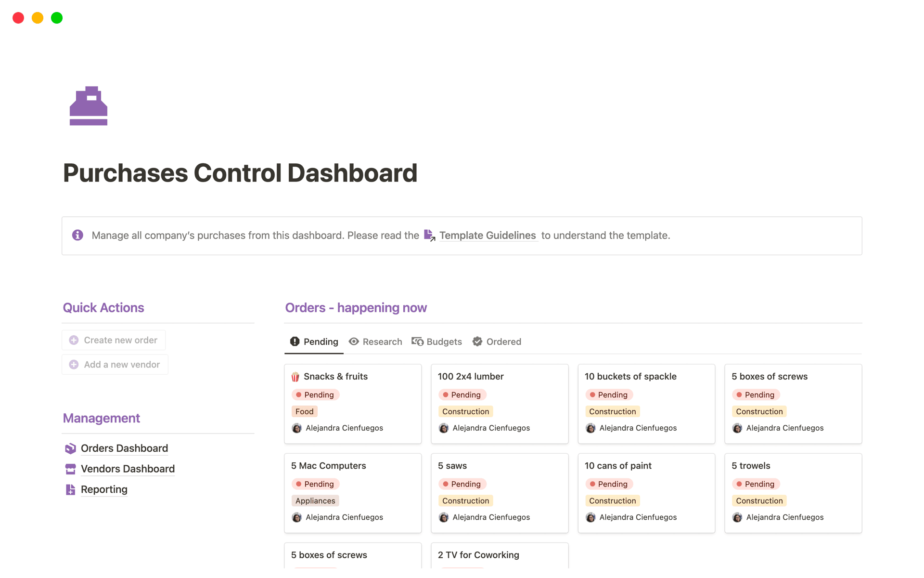This screenshot has width=924, height=578.
Task: Click the Budgets tab icon
Action: (417, 342)
